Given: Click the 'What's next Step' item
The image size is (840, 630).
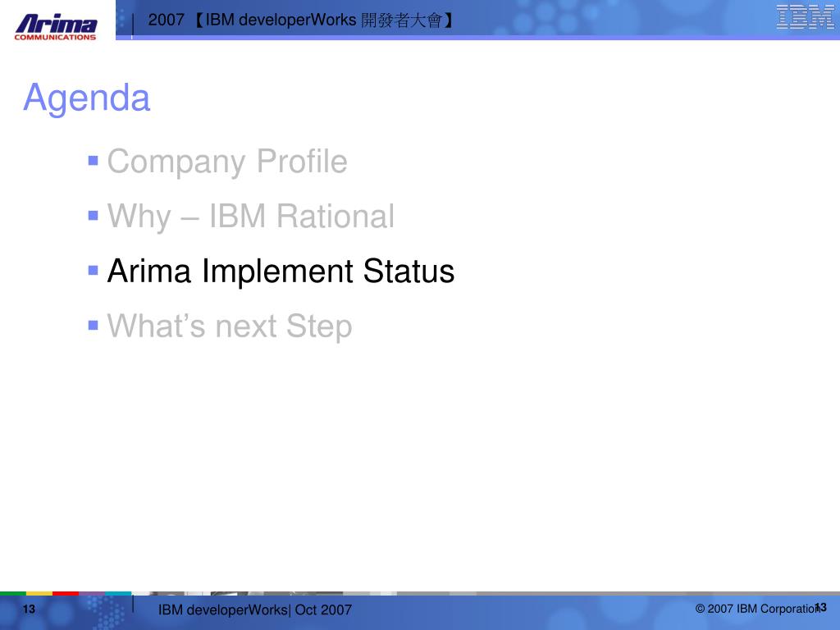Looking at the screenshot, I should (230, 326).
